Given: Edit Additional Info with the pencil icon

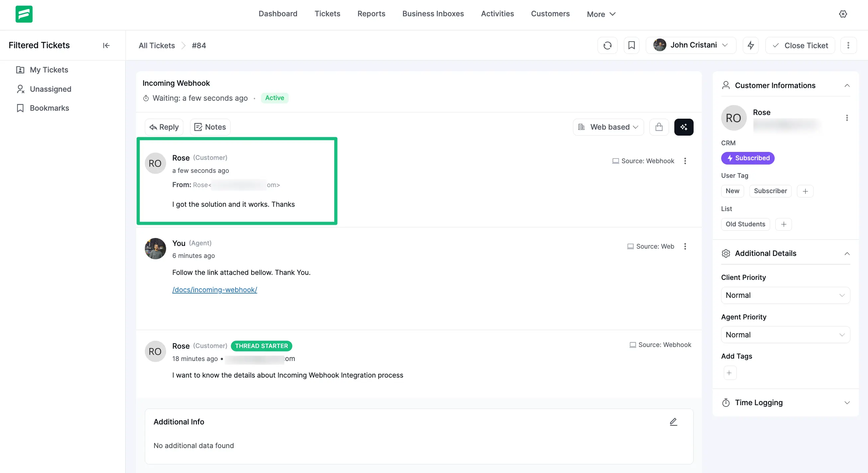Looking at the screenshot, I should point(673,421).
